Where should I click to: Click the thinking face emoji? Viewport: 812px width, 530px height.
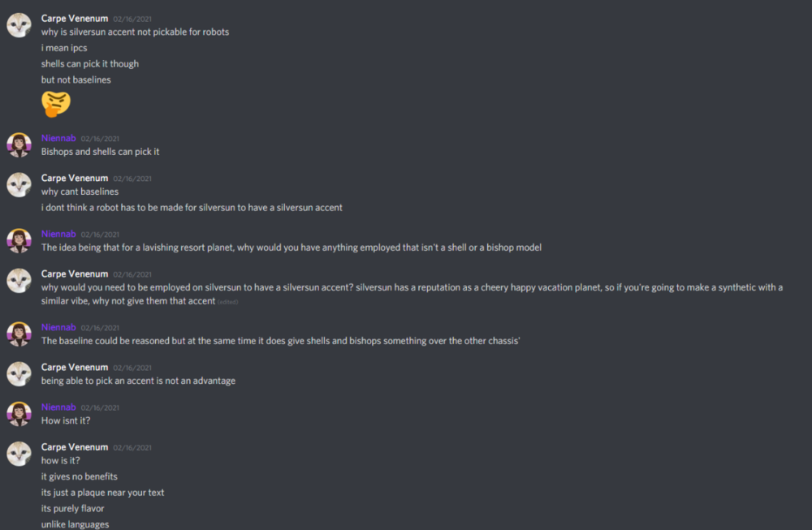point(56,104)
